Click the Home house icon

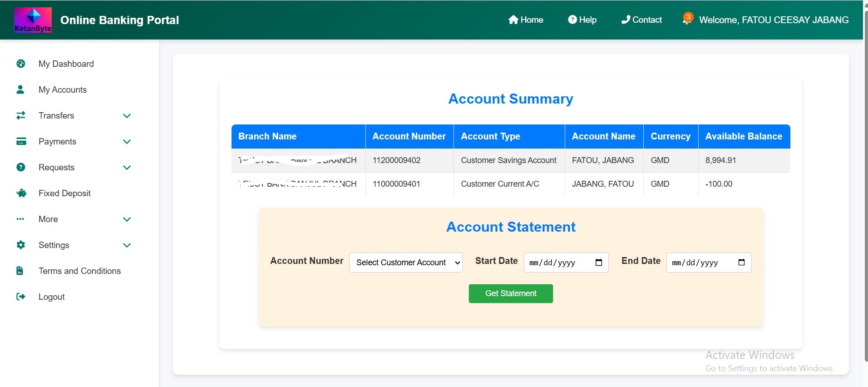(x=513, y=20)
